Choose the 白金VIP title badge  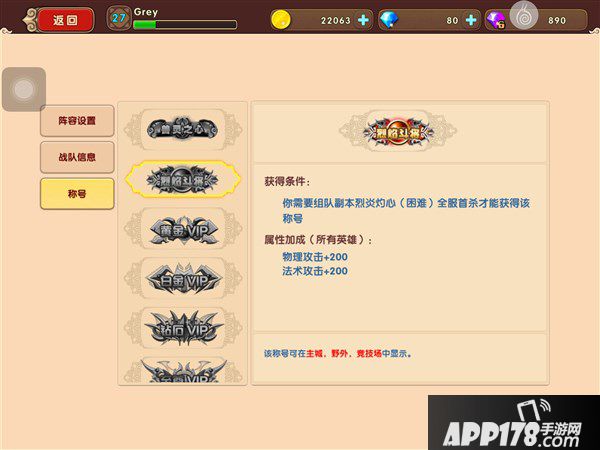[x=183, y=279]
